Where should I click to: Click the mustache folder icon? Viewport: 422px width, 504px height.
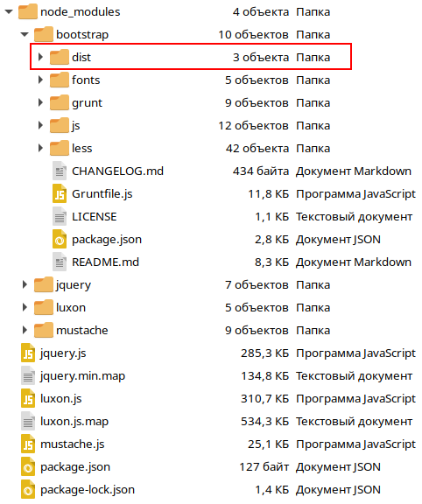coord(44,330)
